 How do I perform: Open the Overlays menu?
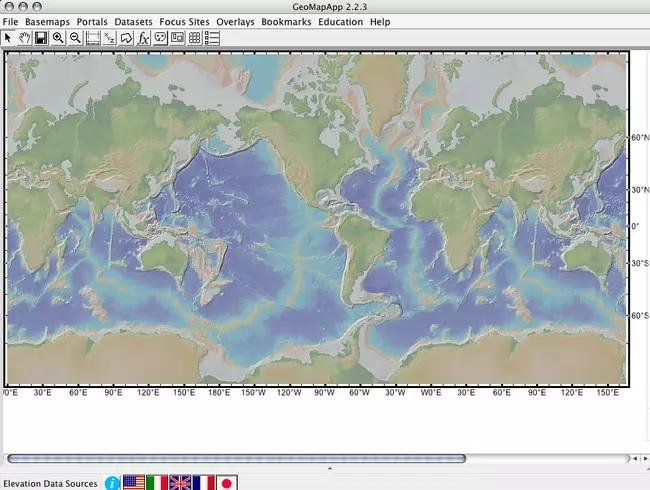(235, 22)
